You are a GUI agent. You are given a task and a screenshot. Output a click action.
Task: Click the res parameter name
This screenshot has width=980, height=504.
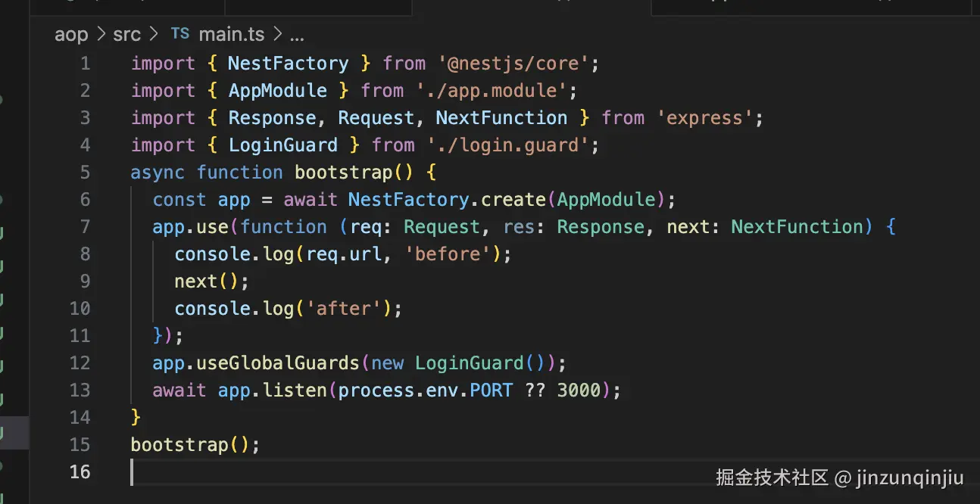click(x=518, y=227)
